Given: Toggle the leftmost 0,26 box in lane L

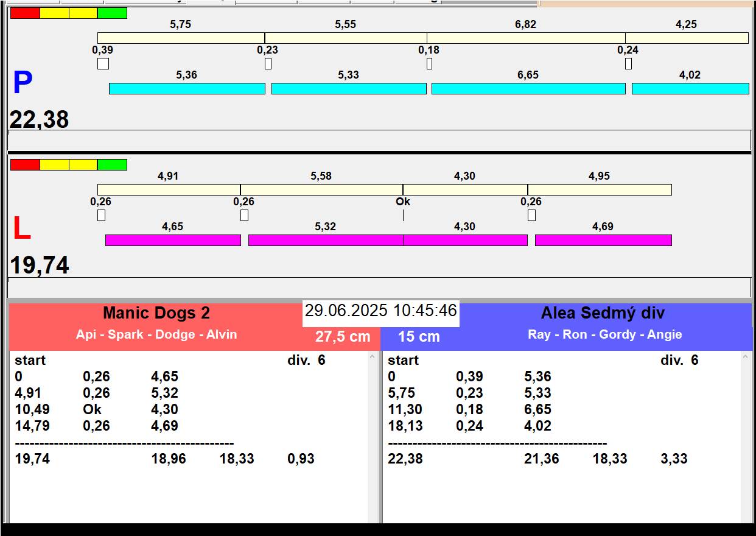Looking at the screenshot, I should tap(101, 215).
